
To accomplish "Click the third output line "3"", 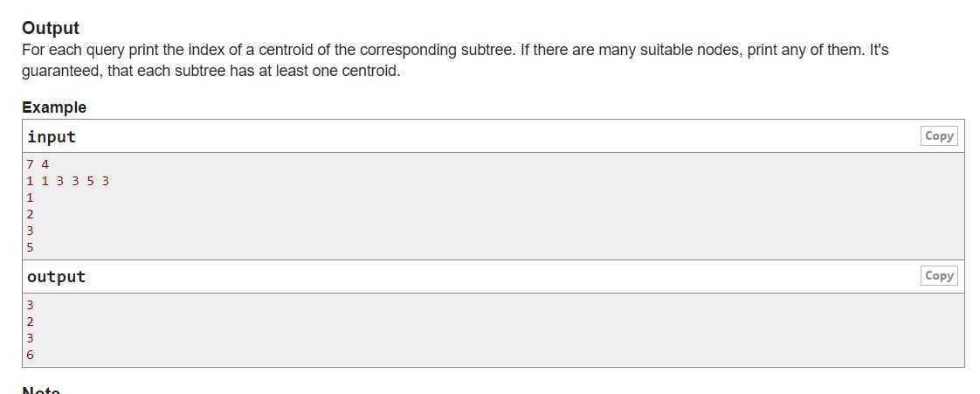I will [x=30, y=338].
